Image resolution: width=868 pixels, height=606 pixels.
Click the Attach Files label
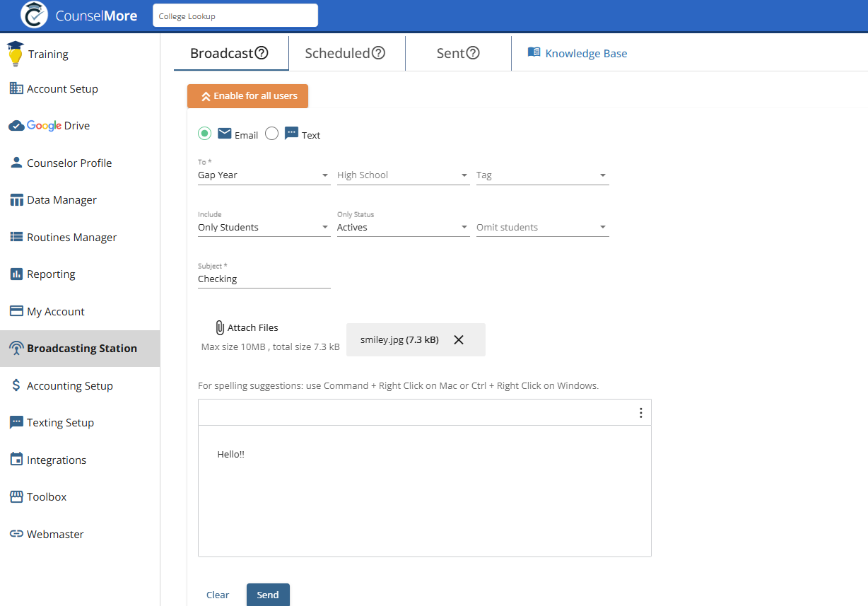point(253,327)
